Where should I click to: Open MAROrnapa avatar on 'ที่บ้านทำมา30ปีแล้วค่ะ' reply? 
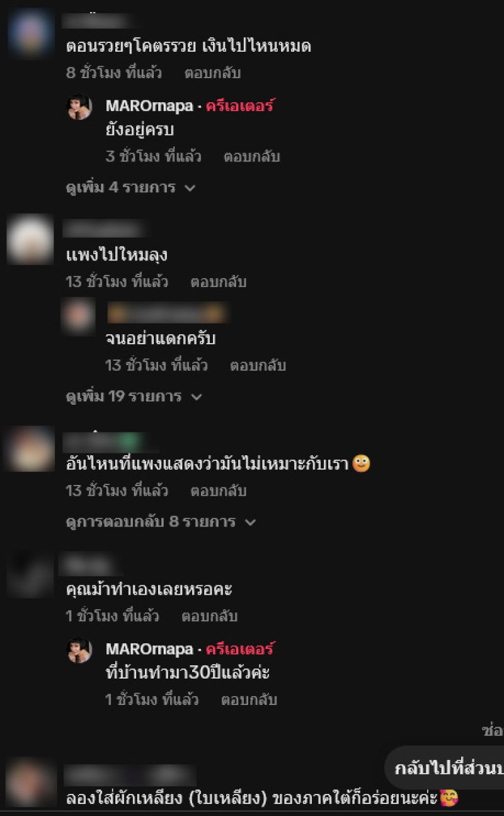79,650
